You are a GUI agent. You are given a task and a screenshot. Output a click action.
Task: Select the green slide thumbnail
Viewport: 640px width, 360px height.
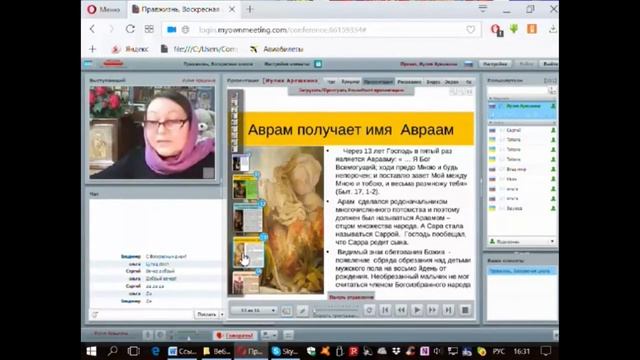point(245,187)
